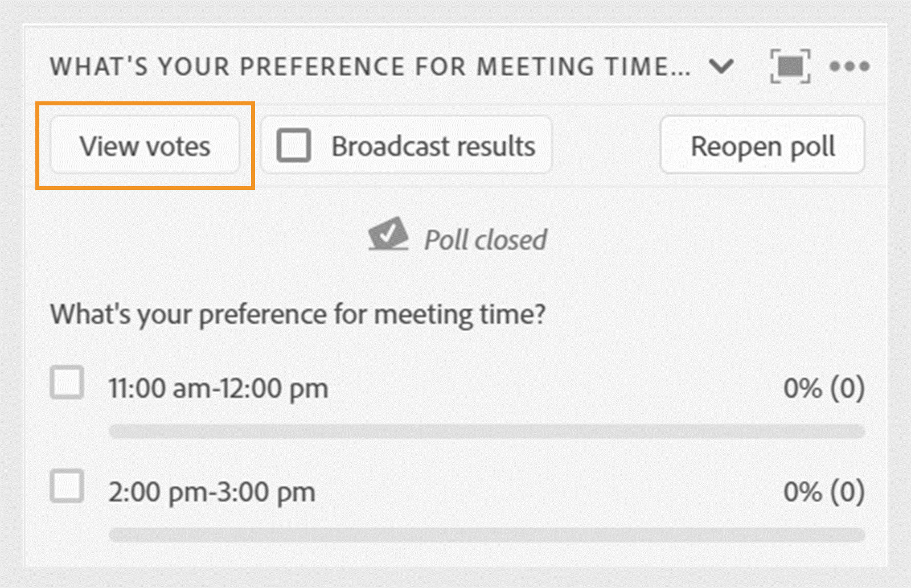Click the Poll closed ballot icon
This screenshot has width=911, height=588.
click(388, 234)
